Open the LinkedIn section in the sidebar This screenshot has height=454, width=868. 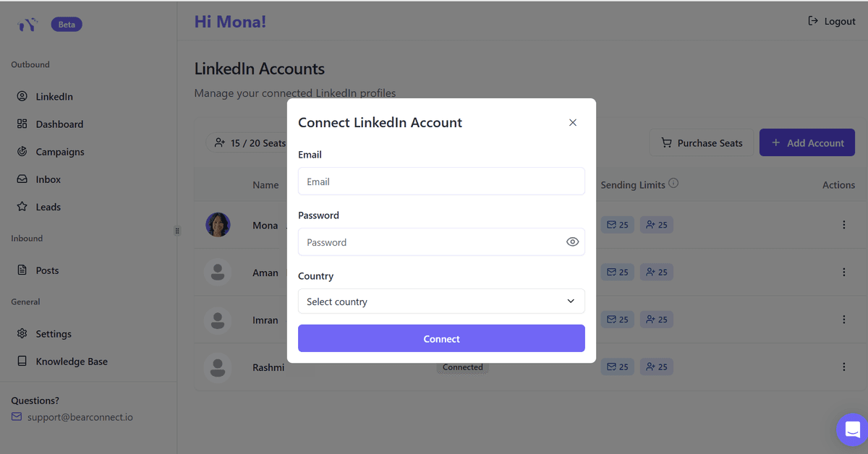coord(54,96)
